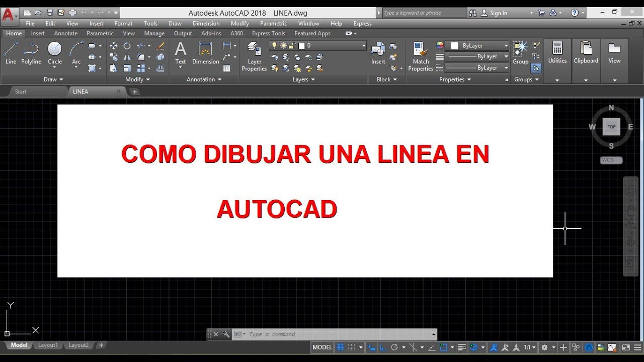The width and height of the screenshot is (644, 362).
Task: Open the Text annotation tool
Action: pyautogui.click(x=181, y=53)
